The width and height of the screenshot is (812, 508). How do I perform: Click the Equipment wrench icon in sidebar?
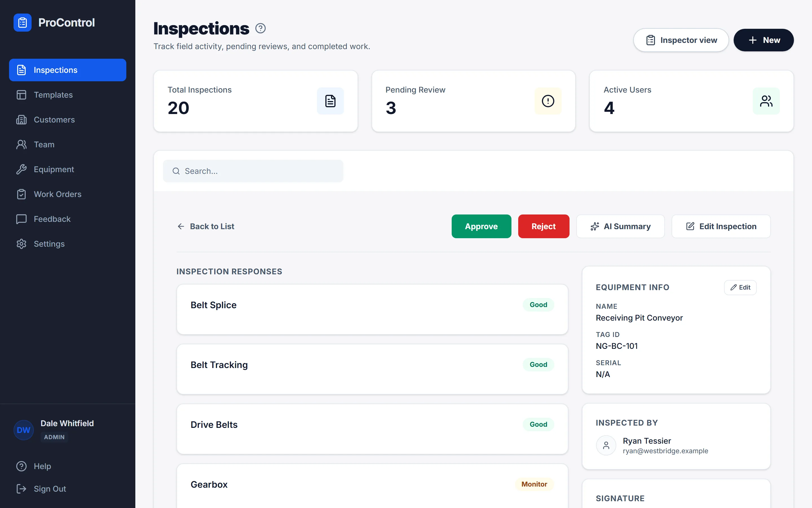21,169
